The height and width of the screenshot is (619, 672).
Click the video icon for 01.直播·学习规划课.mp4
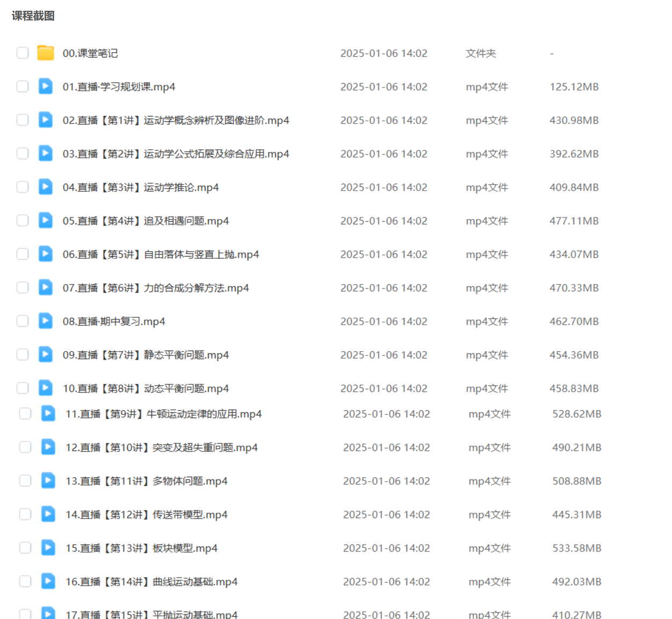[46, 86]
